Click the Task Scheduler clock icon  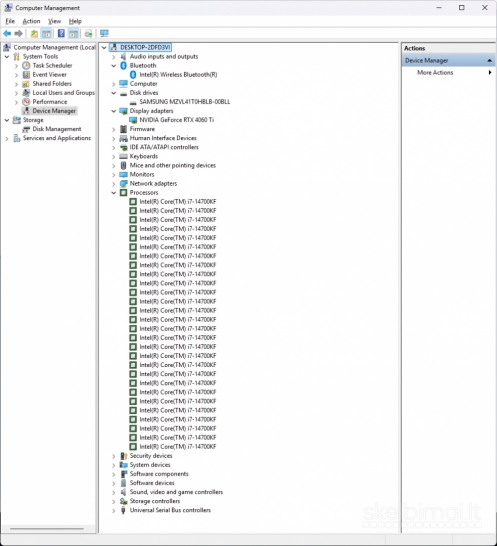coord(26,65)
